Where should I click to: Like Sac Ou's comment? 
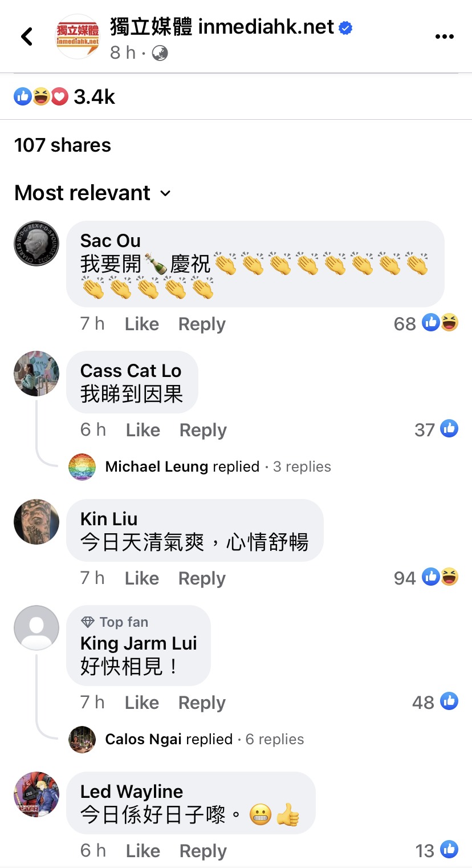click(142, 324)
